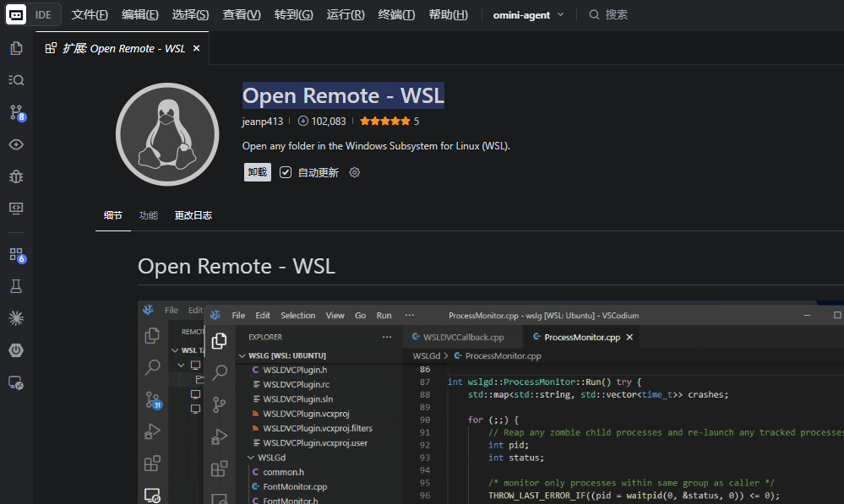844x504 pixels.
Task: Click the bottom remote-screen icon in the activity bar
Action: pyautogui.click(x=16, y=382)
